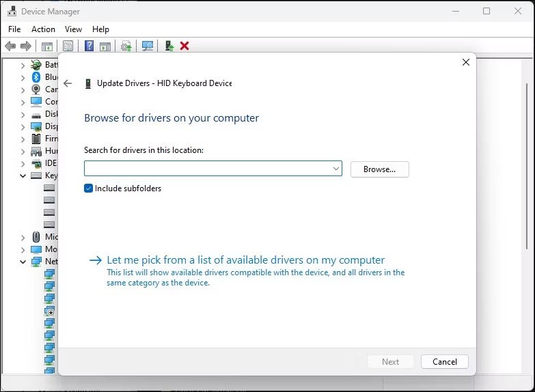Click the Cancel button
This screenshot has height=392, width=535.
point(444,362)
